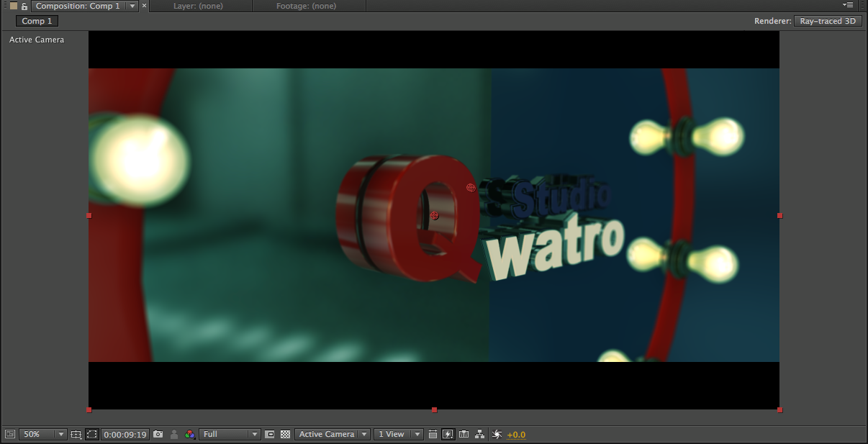Screen dimensions: 868x444
Task: Toggle mask and shape path visibility
Action: coord(92,435)
